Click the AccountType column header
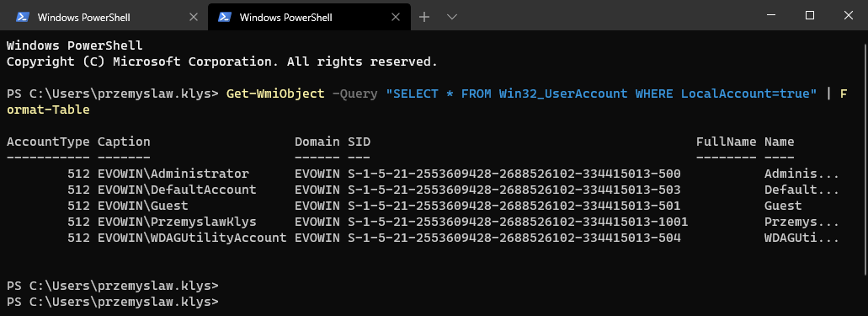Image resolution: width=868 pixels, height=316 pixels. click(48, 142)
